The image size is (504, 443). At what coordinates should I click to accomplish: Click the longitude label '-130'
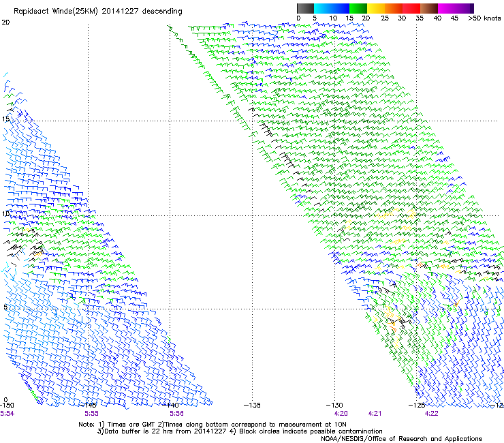click(334, 406)
